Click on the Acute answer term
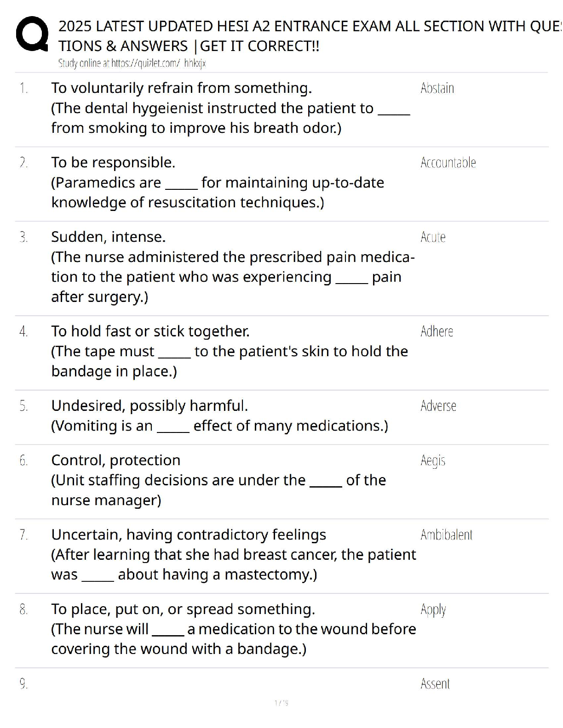 pos(433,237)
